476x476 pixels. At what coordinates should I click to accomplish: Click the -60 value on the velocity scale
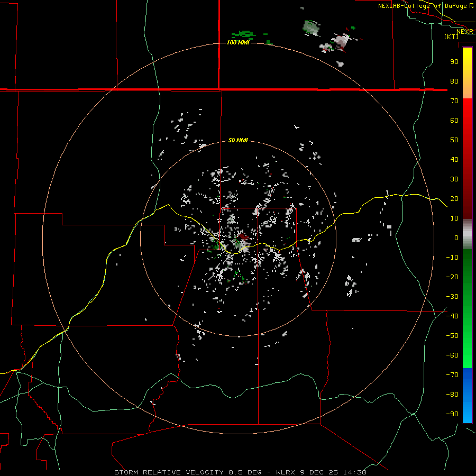[452, 355]
